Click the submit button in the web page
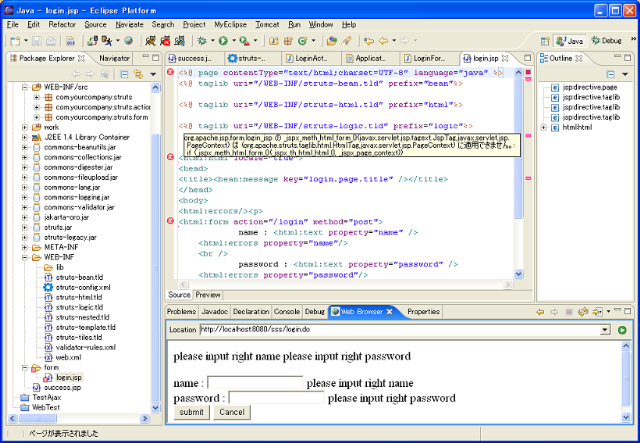The image size is (640, 443). (191, 412)
